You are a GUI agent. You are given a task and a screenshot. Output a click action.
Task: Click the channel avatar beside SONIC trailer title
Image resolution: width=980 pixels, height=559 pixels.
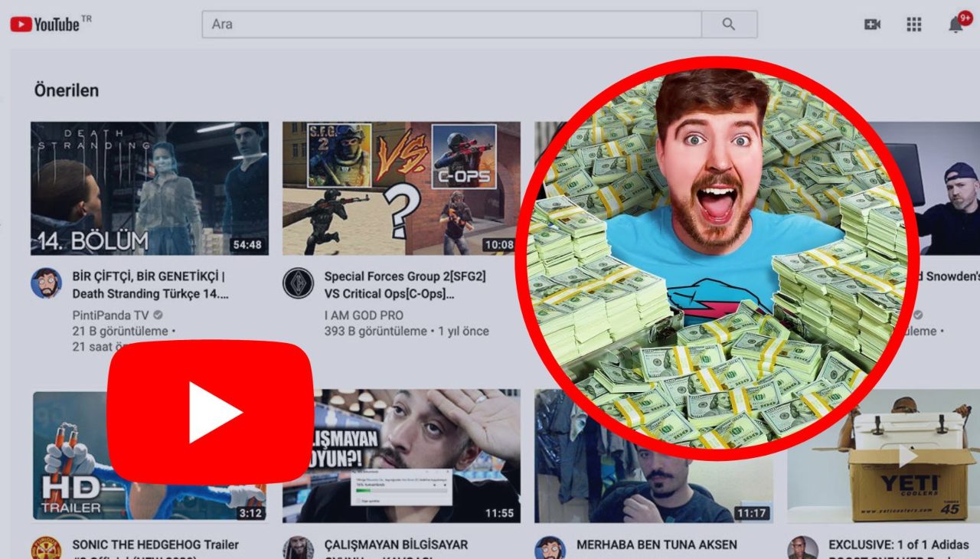(47, 548)
